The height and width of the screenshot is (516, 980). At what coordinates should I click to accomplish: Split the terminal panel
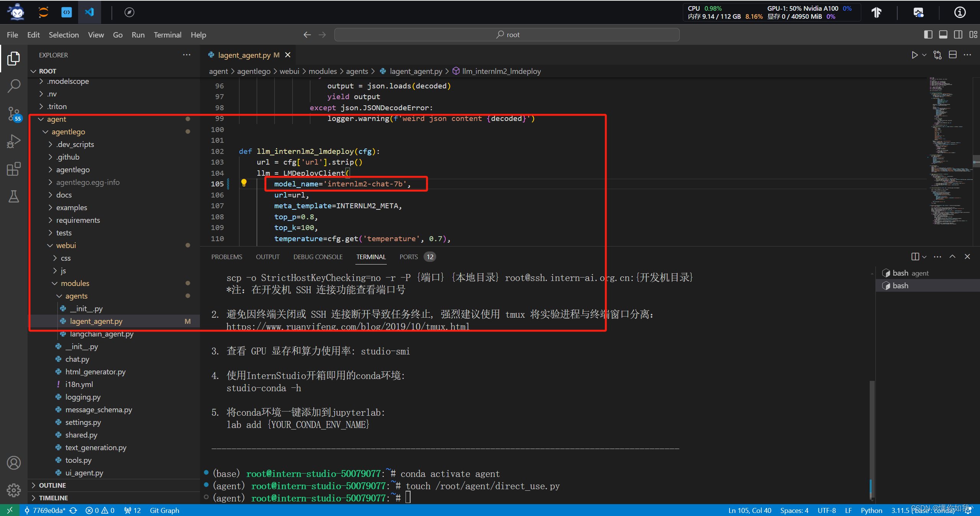(915, 256)
